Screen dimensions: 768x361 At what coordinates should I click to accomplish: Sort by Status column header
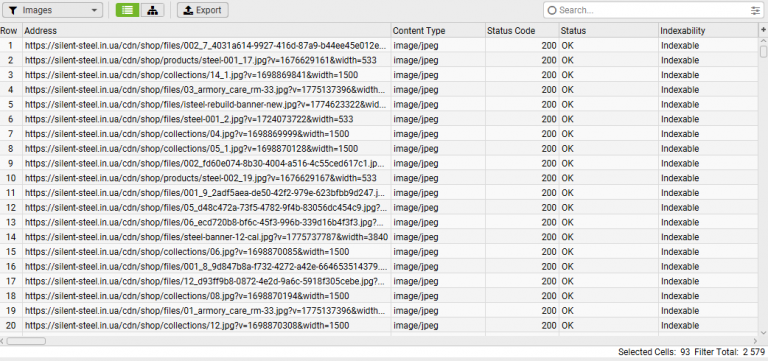[x=609, y=31]
